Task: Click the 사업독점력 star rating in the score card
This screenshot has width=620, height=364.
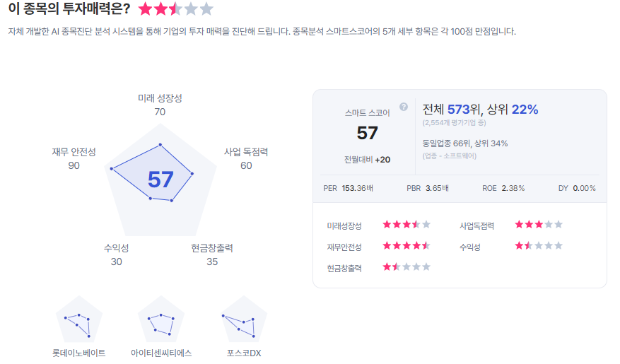Action: tap(539, 225)
